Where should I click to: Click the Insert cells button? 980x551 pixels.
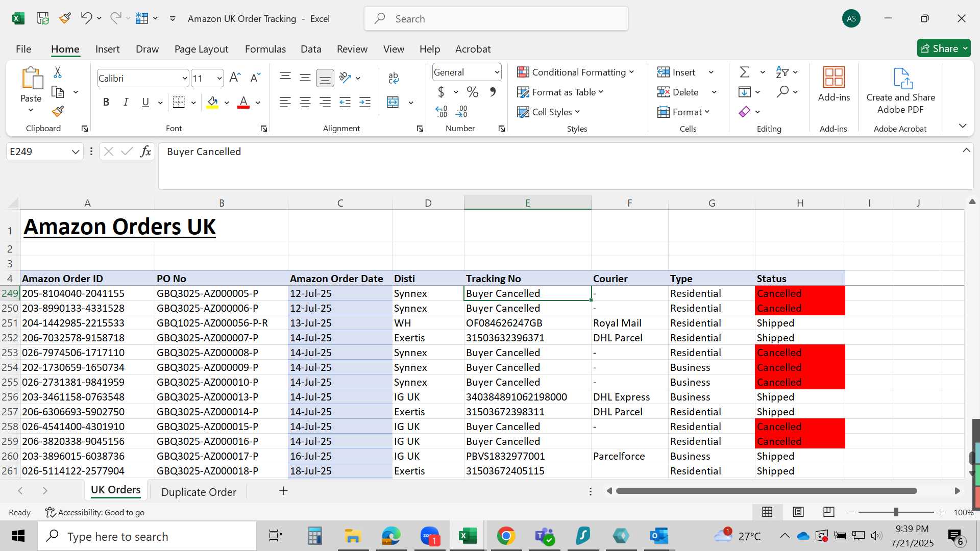click(x=677, y=72)
